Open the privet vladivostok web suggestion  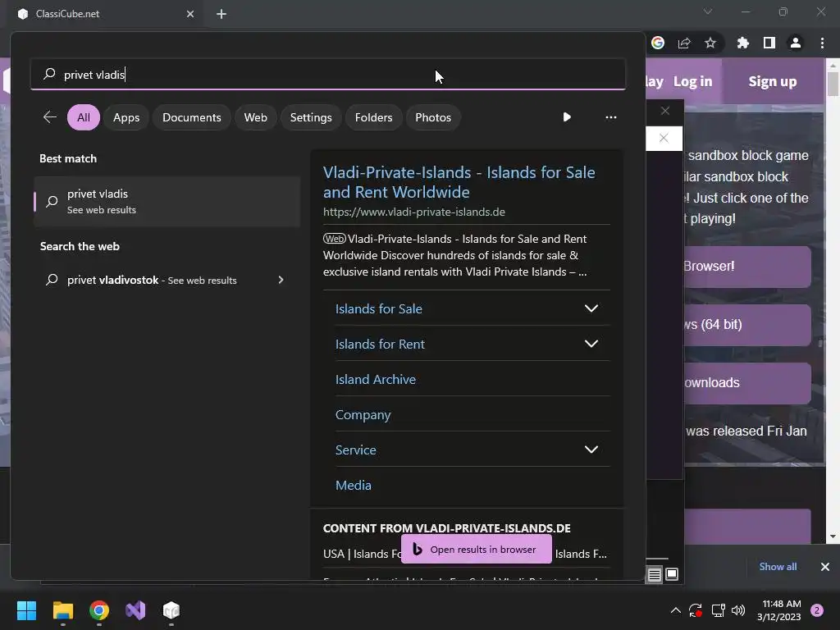pyautogui.click(x=167, y=280)
